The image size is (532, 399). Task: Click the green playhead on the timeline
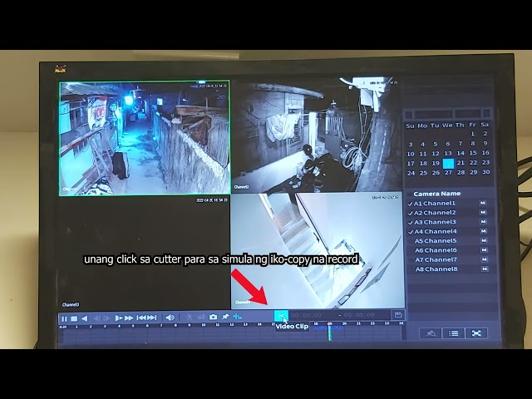pos(329,332)
